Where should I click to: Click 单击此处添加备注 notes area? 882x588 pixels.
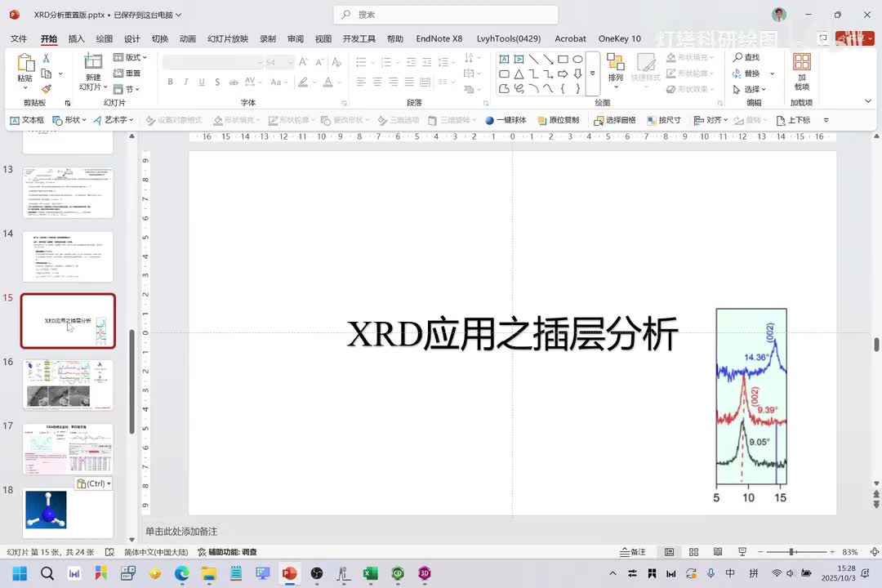[x=181, y=531]
